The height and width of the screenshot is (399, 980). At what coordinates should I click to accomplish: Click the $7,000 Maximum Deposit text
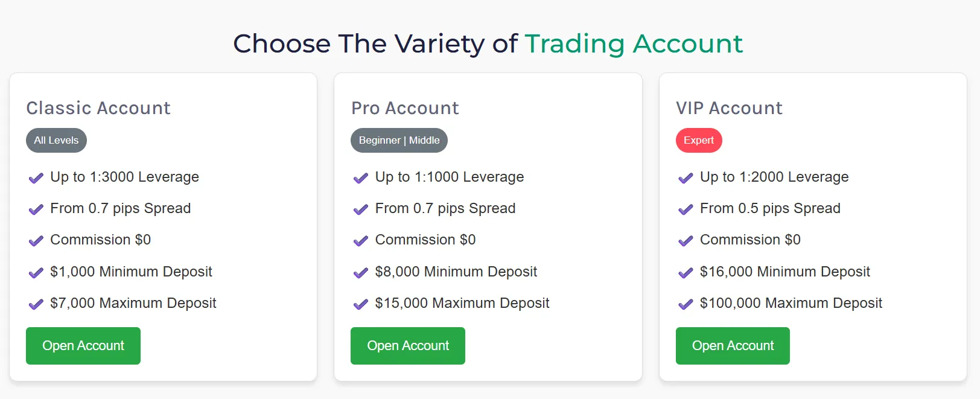pos(133,303)
